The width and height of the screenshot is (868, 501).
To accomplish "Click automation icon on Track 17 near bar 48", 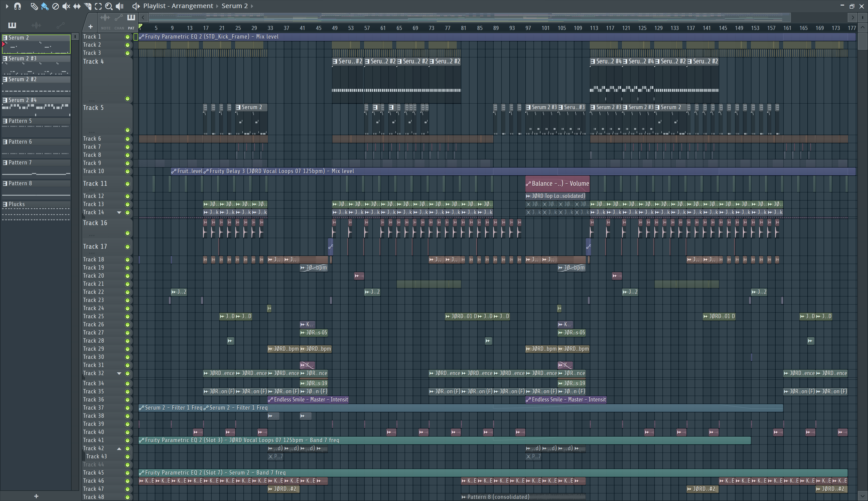I will [331, 247].
